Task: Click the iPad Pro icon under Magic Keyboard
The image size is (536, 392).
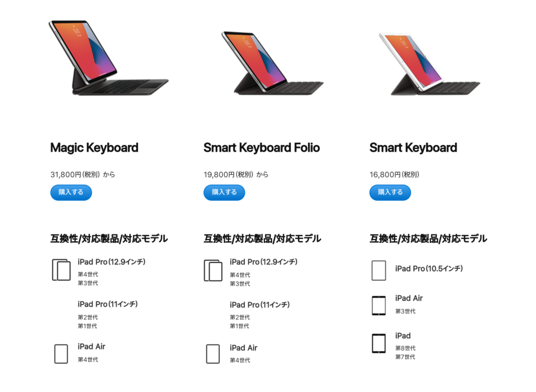Action: (61, 270)
